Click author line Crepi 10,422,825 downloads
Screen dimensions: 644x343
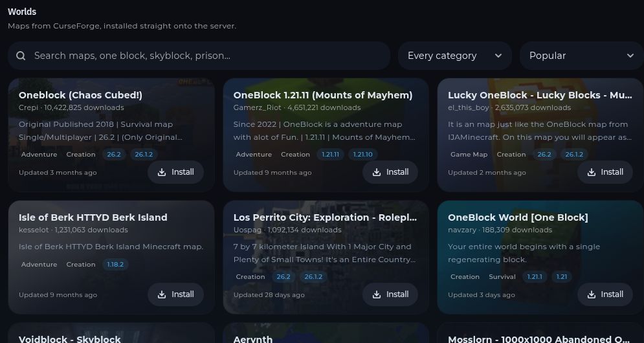tap(71, 107)
